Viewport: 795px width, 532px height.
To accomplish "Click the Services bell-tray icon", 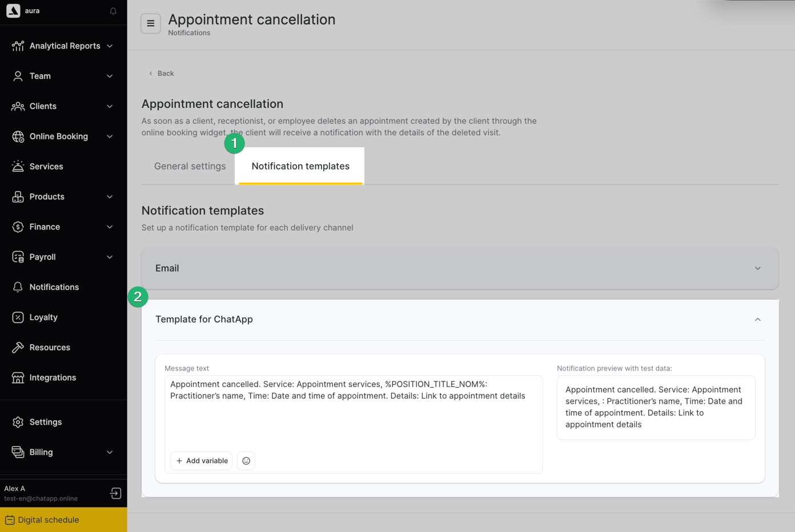I will pos(18,166).
